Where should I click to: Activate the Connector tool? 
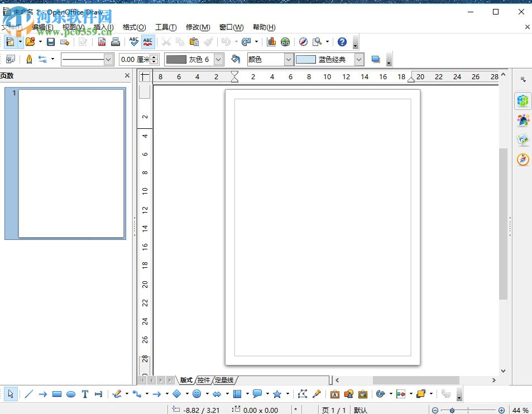138,394
